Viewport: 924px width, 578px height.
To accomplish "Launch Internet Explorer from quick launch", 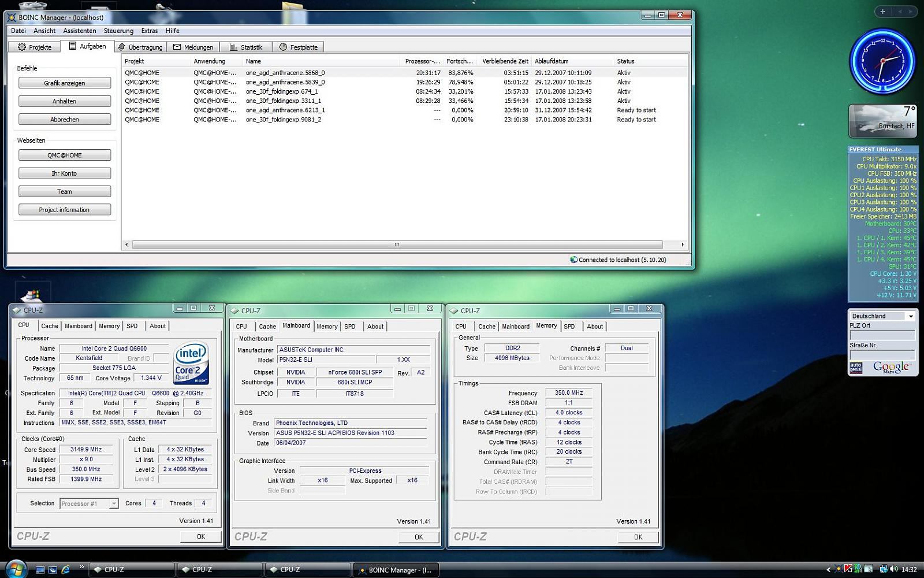I will (x=66, y=570).
